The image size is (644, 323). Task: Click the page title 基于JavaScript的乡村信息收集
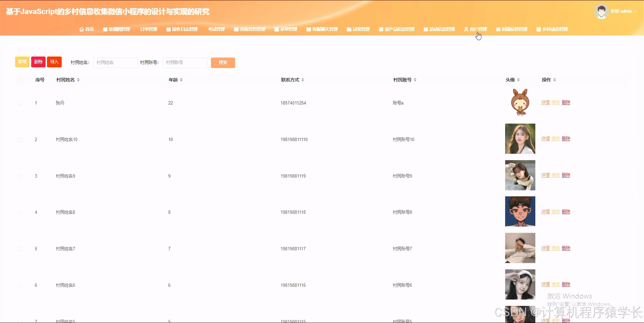(x=108, y=12)
